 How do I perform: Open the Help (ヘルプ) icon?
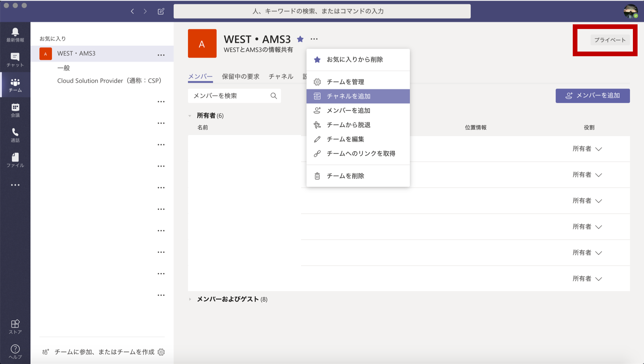click(x=15, y=351)
